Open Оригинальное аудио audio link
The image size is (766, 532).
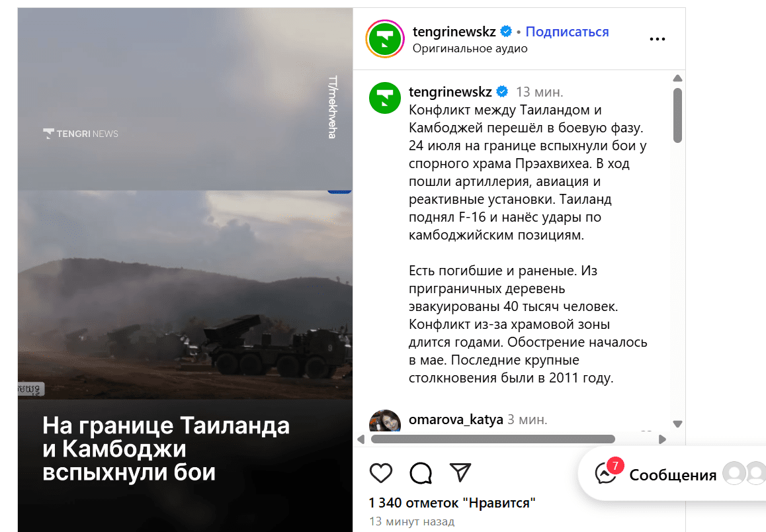click(x=470, y=48)
